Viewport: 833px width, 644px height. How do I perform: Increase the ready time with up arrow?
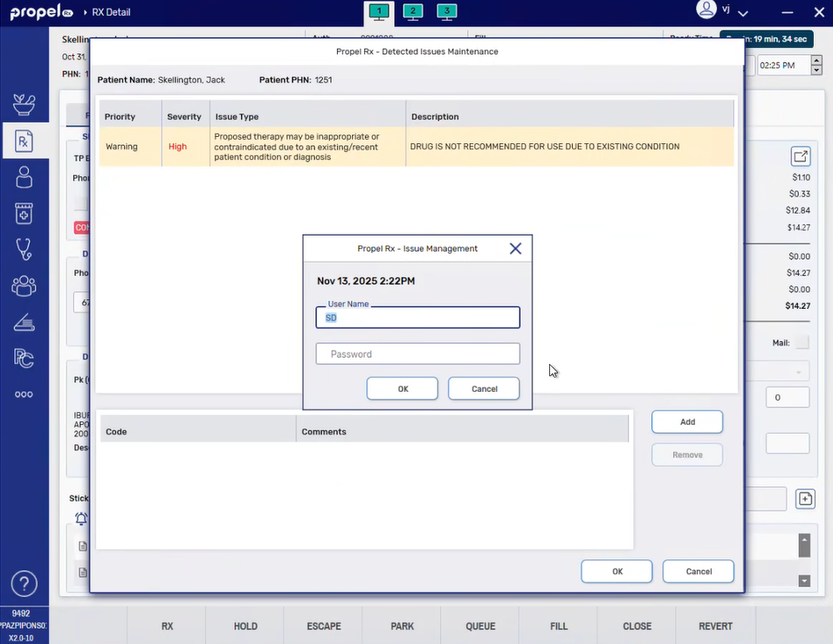pyautogui.click(x=816, y=61)
